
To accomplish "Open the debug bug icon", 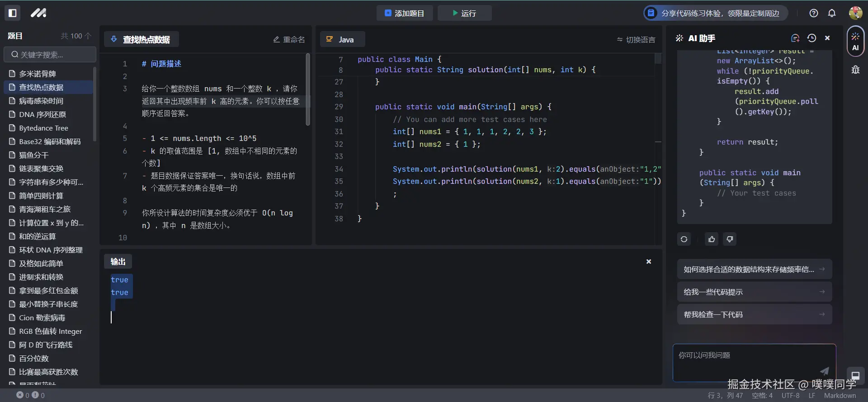I will [855, 70].
